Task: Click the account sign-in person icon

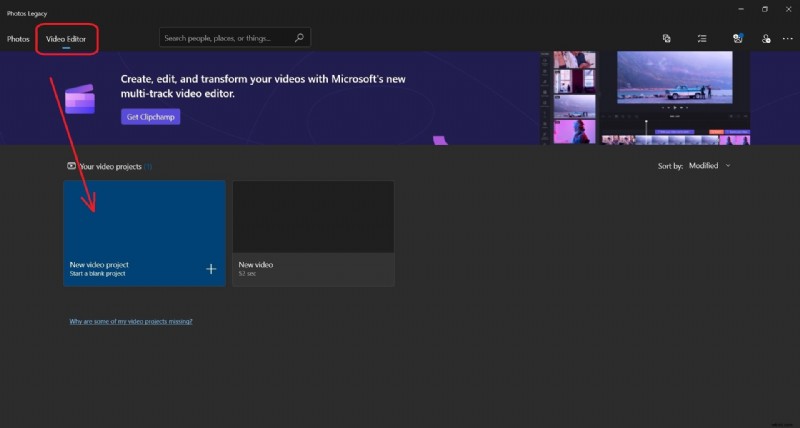Action: [766, 38]
